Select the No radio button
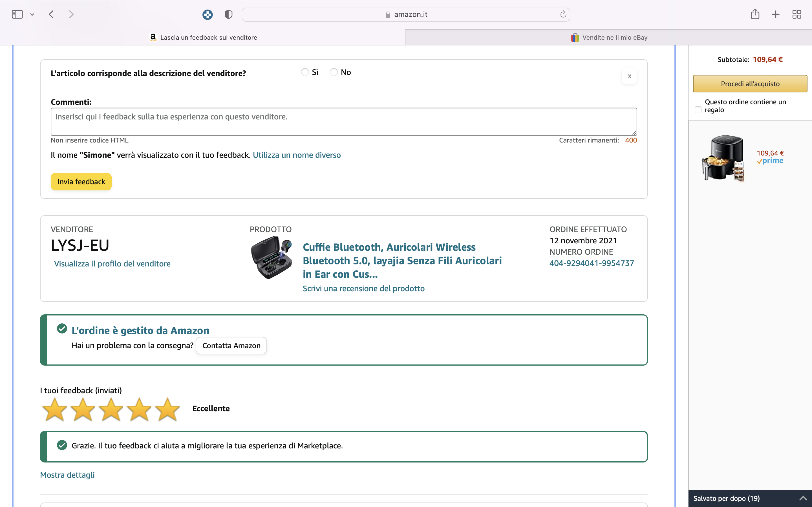 (x=334, y=72)
